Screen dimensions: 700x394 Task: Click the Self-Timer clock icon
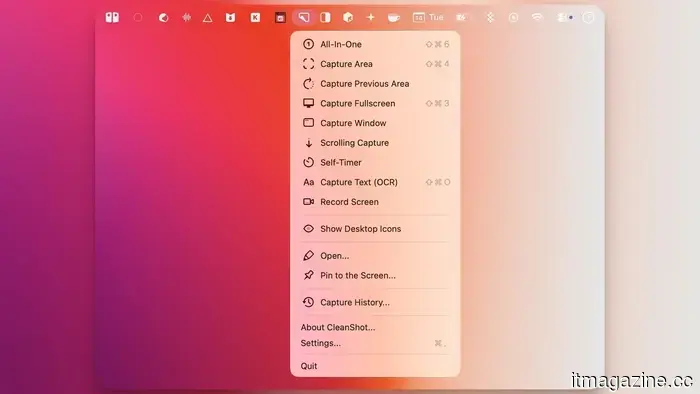click(x=308, y=162)
